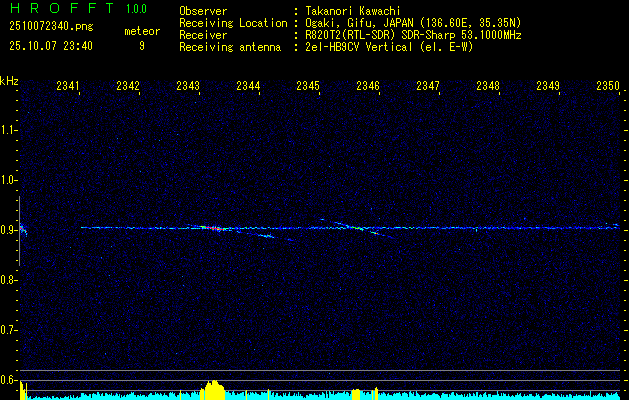Click time marker 2341
Image resolution: width=629 pixels, height=400 pixels.
pos(68,86)
